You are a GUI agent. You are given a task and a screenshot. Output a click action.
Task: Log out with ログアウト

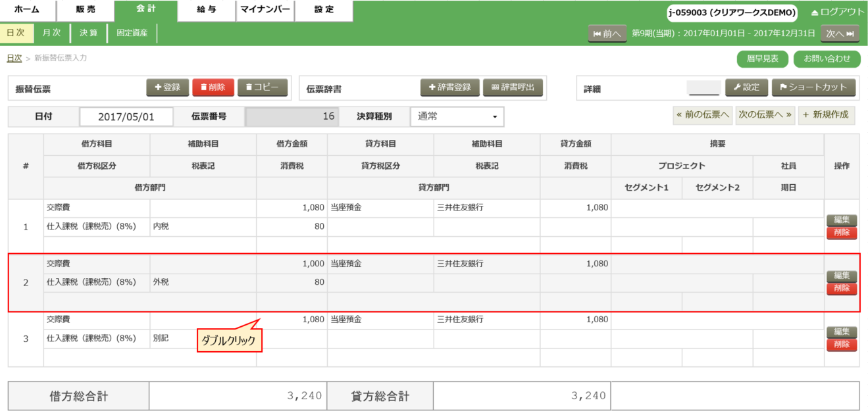838,12
